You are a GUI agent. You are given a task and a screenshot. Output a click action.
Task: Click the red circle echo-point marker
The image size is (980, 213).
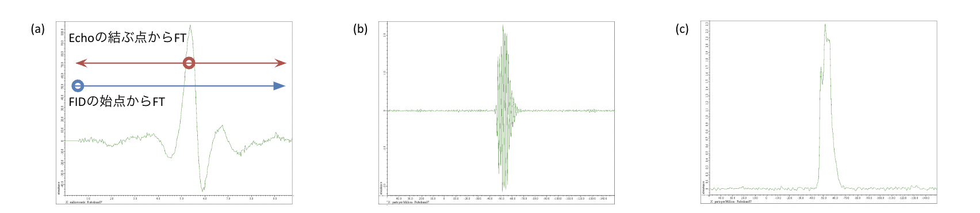click(189, 63)
